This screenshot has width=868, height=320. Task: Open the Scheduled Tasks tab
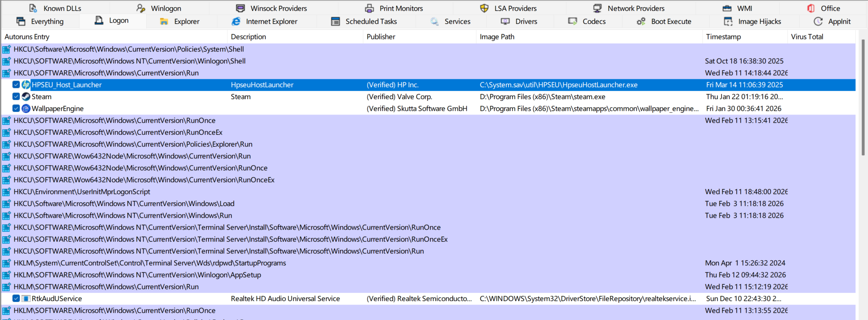click(x=364, y=21)
